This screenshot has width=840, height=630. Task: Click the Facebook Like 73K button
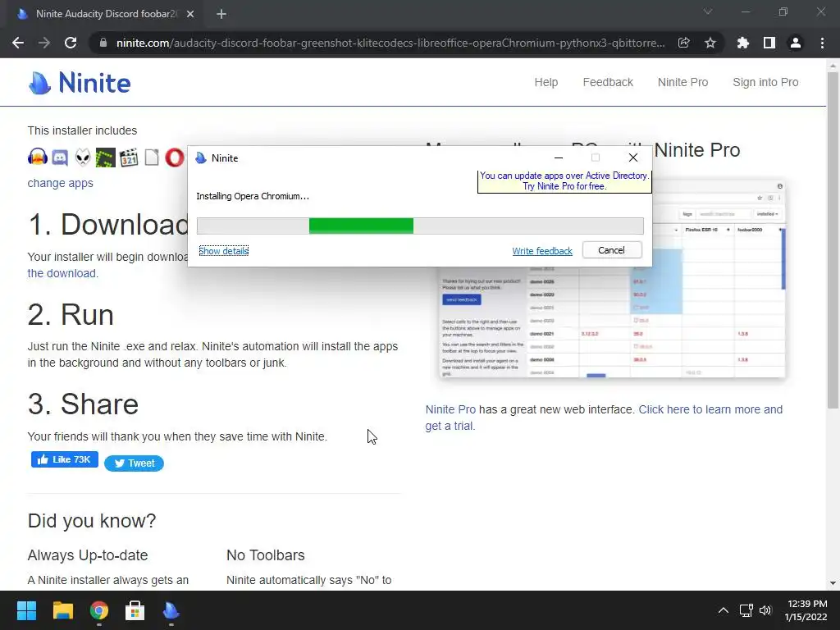click(x=65, y=459)
